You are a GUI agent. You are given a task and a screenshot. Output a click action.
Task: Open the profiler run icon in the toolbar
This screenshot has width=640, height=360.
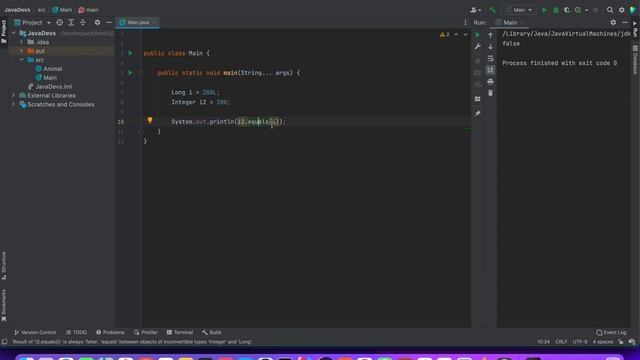pyautogui.click(x=578, y=10)
